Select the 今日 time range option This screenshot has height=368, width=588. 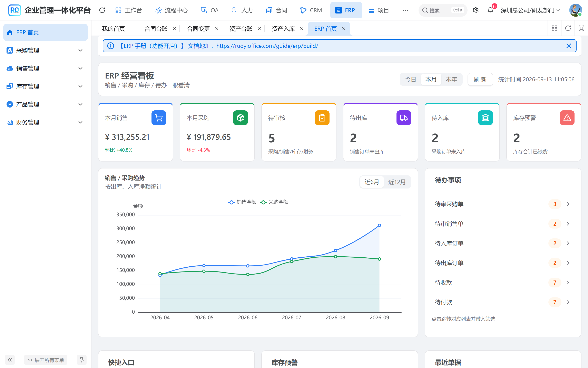(x=410, y=79)
